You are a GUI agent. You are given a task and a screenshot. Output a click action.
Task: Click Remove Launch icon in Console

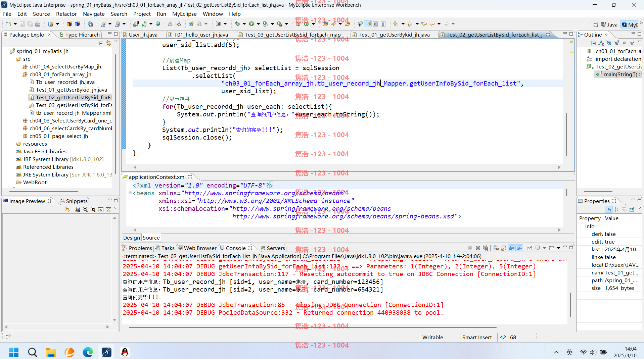(x=478, y=248)
